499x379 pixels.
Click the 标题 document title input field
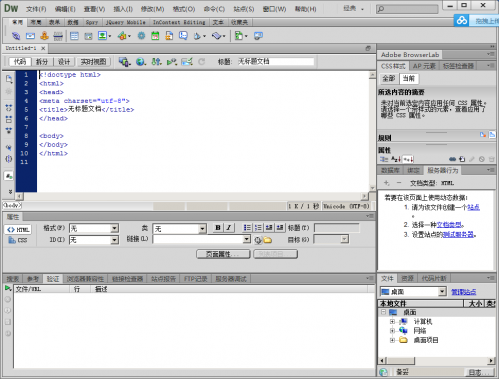tap(275, 62)
